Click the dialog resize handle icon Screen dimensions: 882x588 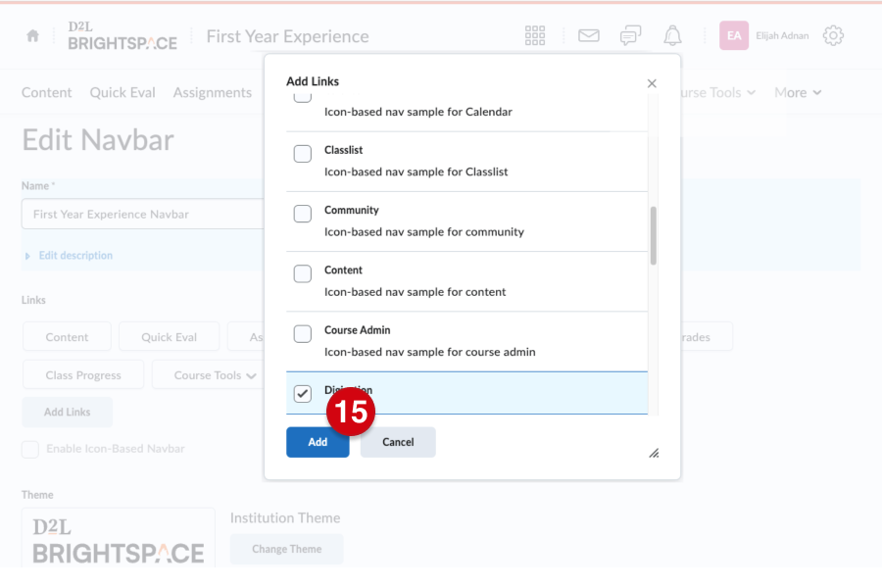654,453
